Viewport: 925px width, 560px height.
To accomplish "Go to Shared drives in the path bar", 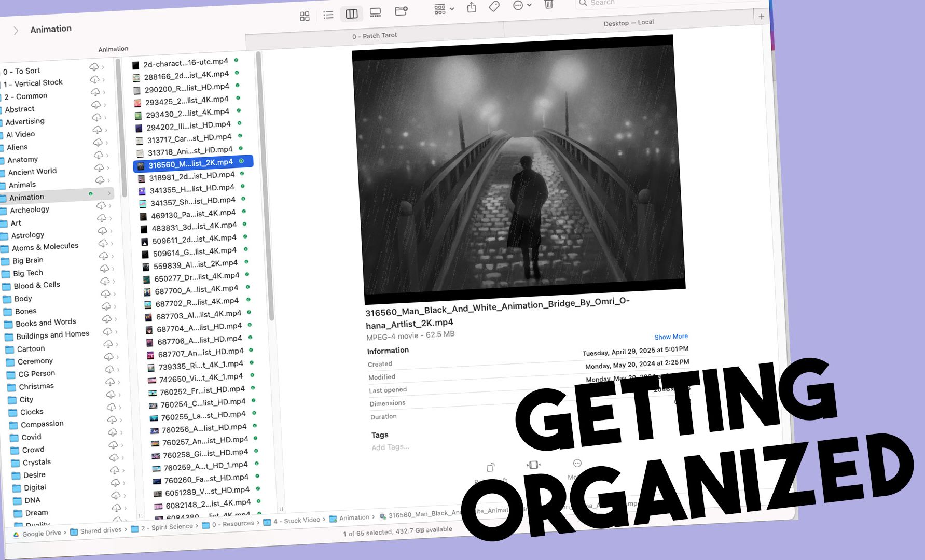I will click(x=95, y=531).
